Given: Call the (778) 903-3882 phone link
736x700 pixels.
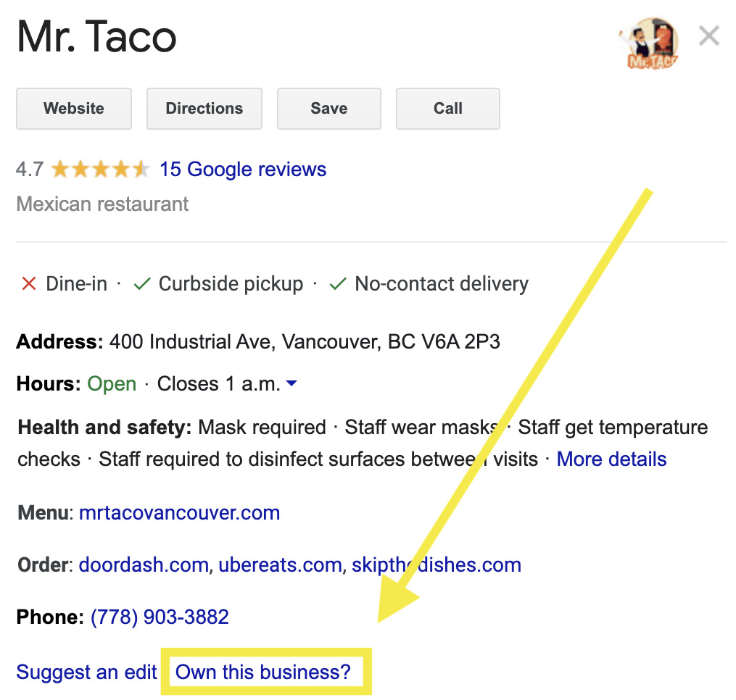Looking at the screenshot, I should coord(160,617).
